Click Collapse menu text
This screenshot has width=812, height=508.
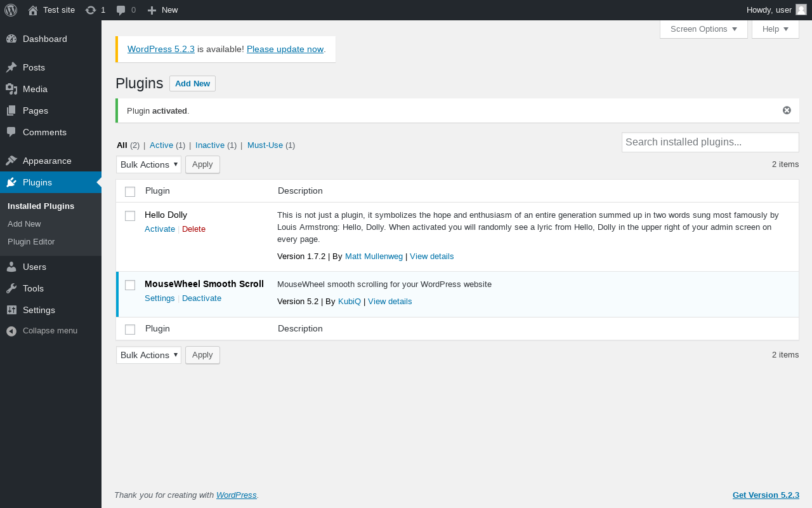pyautogui.click(x=50, y=331)
